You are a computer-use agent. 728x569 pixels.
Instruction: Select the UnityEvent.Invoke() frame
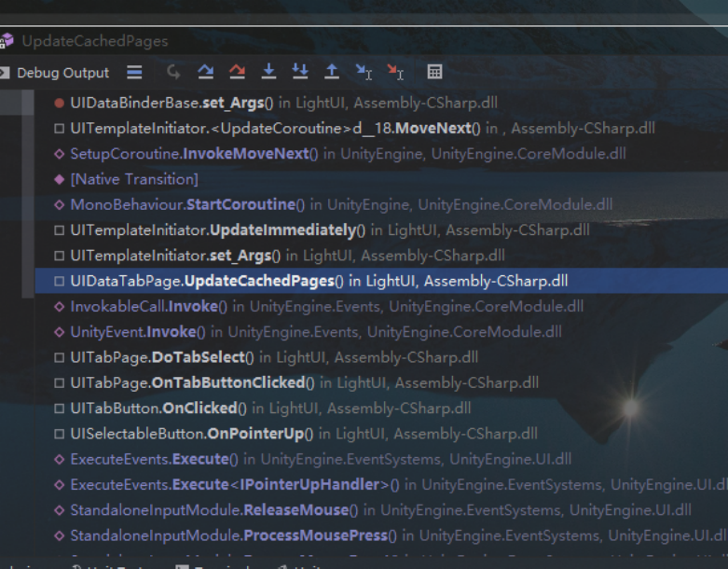pos(381,332)
